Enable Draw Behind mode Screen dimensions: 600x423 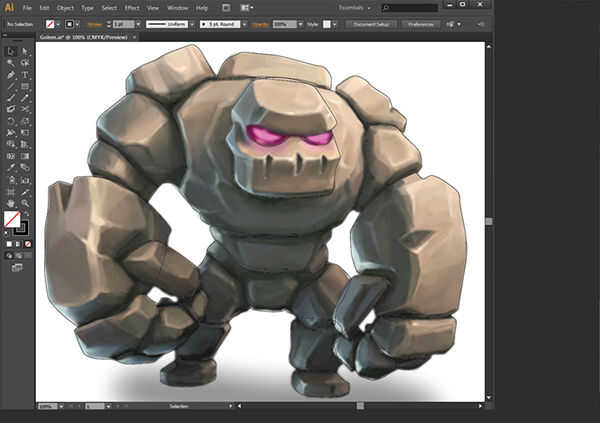pyautogui.click(x=18, y=256)
